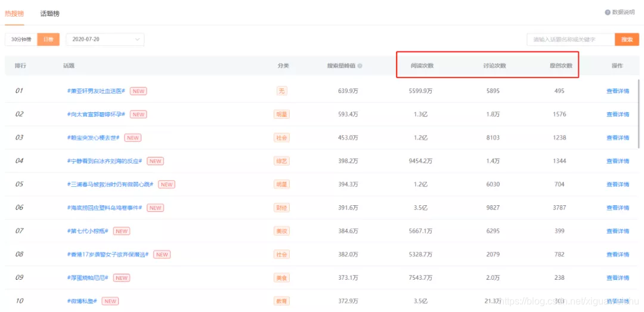Select the 日榜 toggle button
The height and width of the screenshot is (312, 644).
(48, 39)
